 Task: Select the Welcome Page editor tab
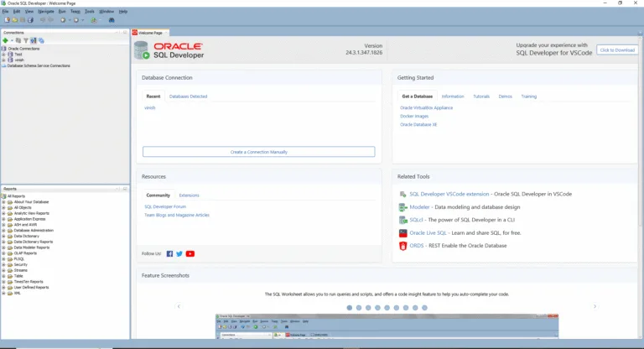point(150,33)
